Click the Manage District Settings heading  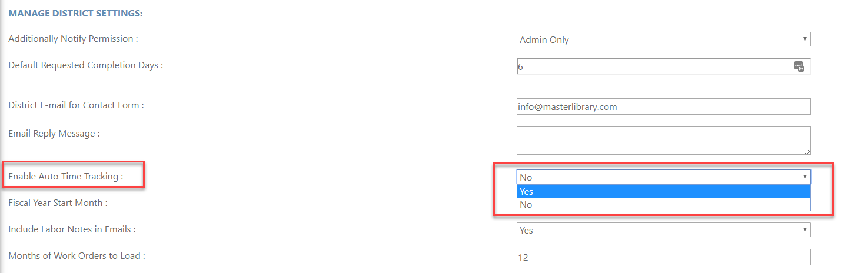[x=75, y=12]
